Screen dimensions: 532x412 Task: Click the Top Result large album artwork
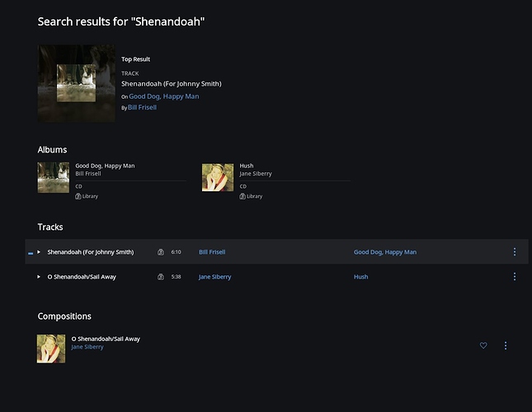pos(77,83)
